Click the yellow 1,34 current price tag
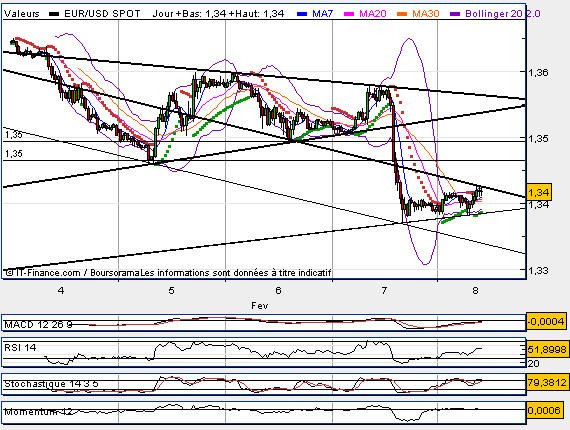 (x=539, y=192)
